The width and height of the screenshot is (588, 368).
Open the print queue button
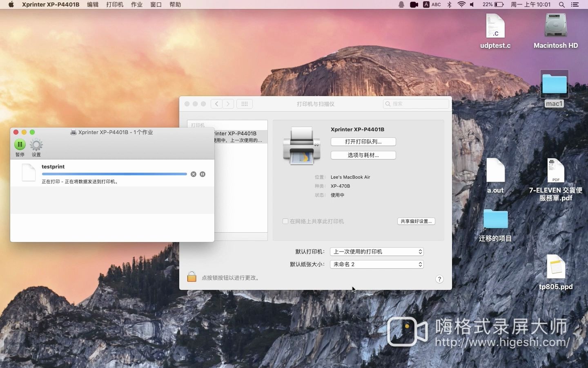(363, 141)
